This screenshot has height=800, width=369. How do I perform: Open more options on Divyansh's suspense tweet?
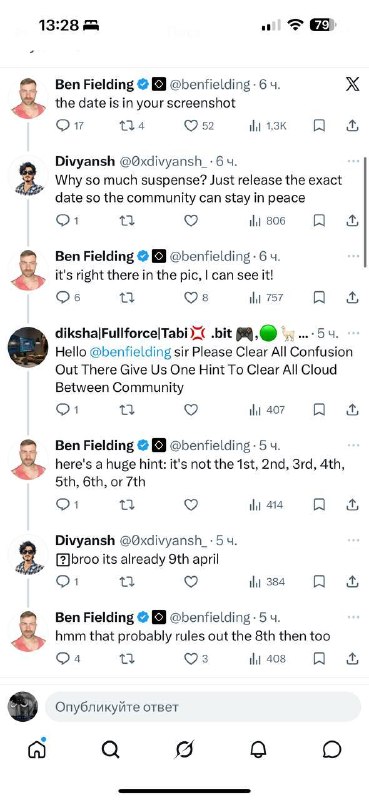tap(353, 161)
